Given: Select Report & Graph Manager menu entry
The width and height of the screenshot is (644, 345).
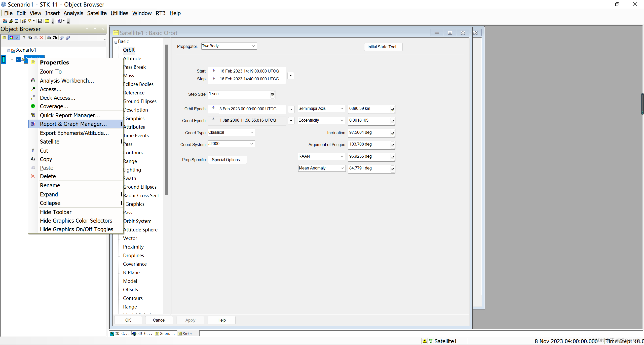Looking at the screenshot, I should [73, 124].
